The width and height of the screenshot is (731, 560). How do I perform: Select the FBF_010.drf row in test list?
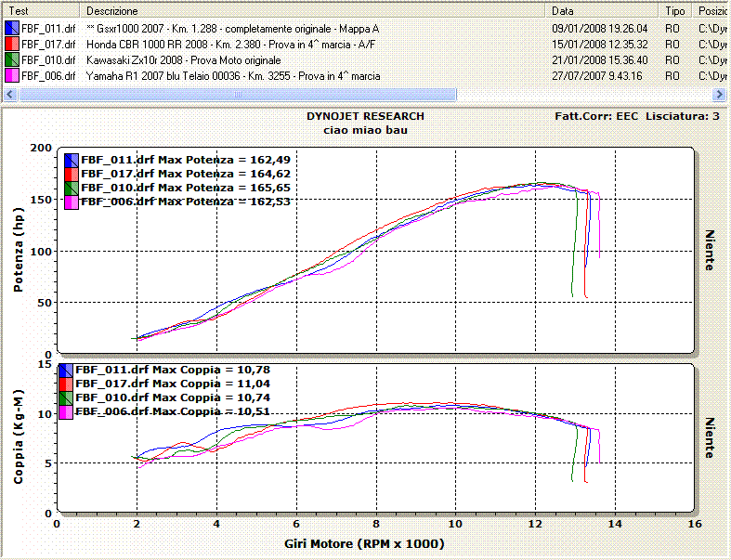(x=366, y=60)
